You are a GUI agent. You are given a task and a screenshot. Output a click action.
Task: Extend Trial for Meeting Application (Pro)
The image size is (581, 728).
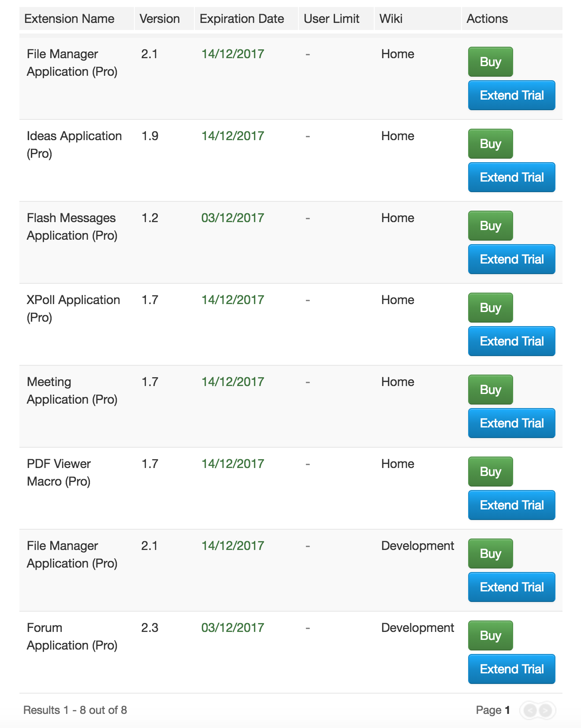click(x=511, y=423)
